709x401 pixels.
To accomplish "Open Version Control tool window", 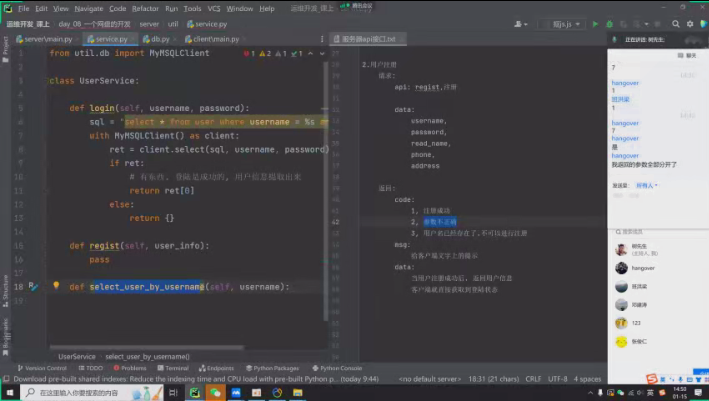I will [x=42, y=368].
